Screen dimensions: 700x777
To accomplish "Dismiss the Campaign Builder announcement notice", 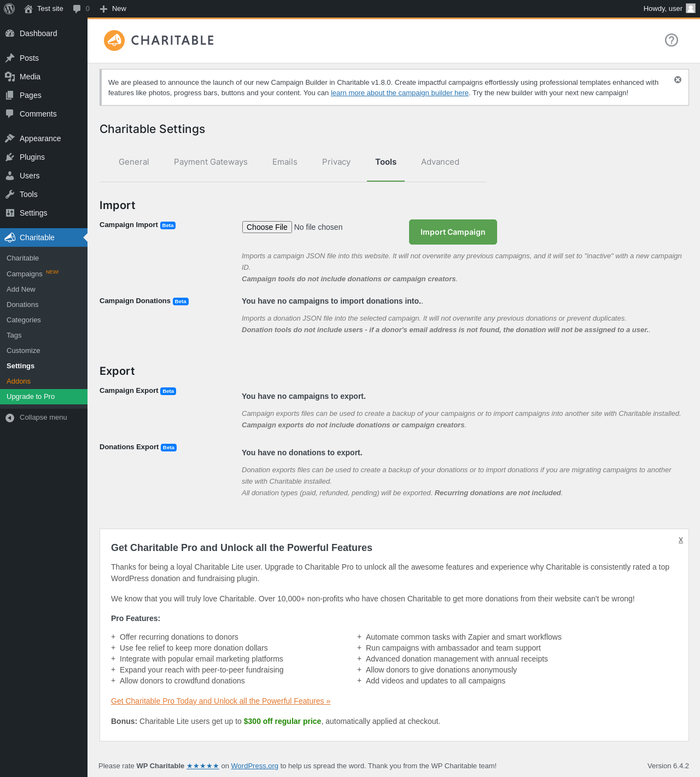I will click(x=678, y=80).
